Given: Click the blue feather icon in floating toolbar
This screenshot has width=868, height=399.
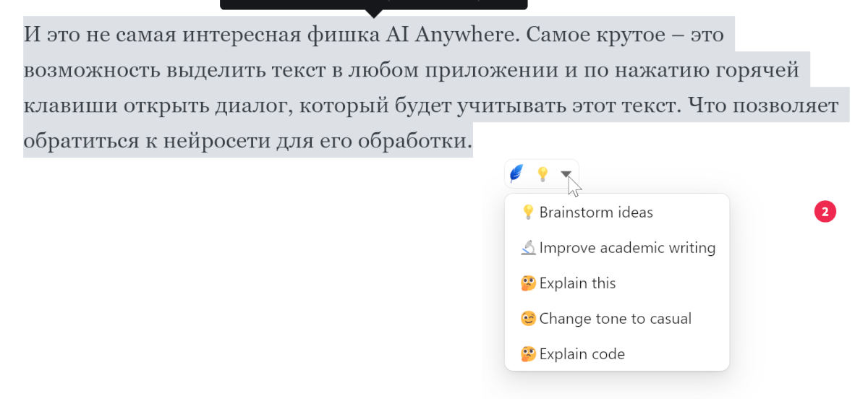Looking at the screenshot, I should pyautogui.click(x=516, y=173).
